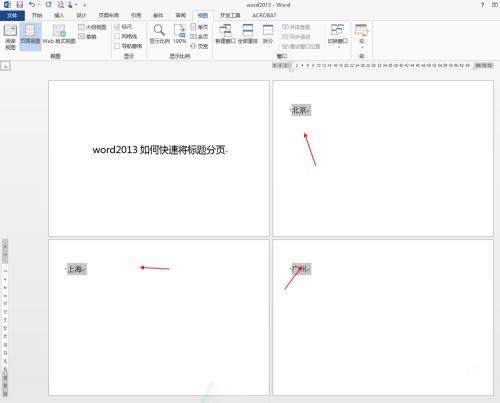500x403 pixels.
Task: Switch to the 引用 (References) tab
Action: pyautogui.click(x=136, y=15)
